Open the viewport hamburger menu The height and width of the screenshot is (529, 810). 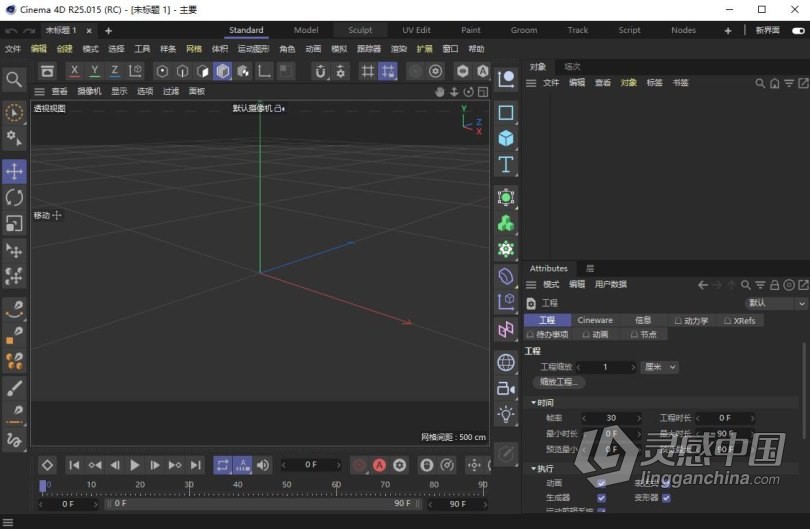[40, 91]
